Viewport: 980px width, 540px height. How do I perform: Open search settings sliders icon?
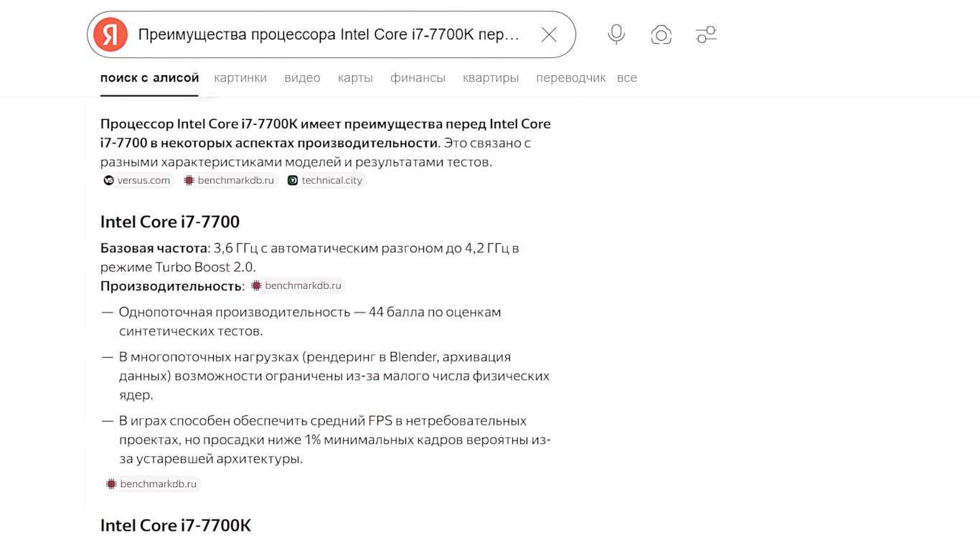pos(706,34)
